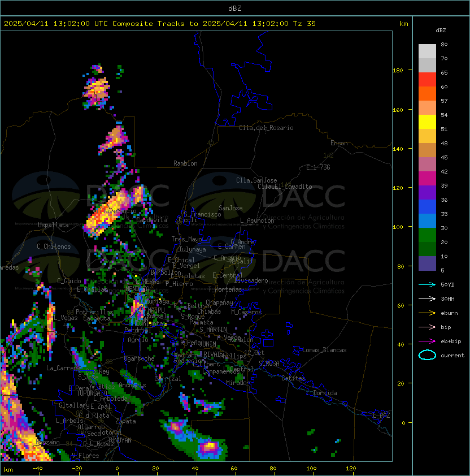Image resolution: width=470 pixels, height=476 pixels.
Task: Click 'eburn' legend label
Action: [x=449, y=313]
